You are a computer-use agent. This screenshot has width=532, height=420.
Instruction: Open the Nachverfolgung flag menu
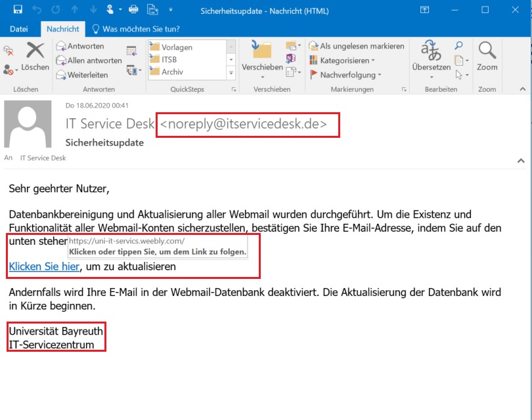pos(345,75)
